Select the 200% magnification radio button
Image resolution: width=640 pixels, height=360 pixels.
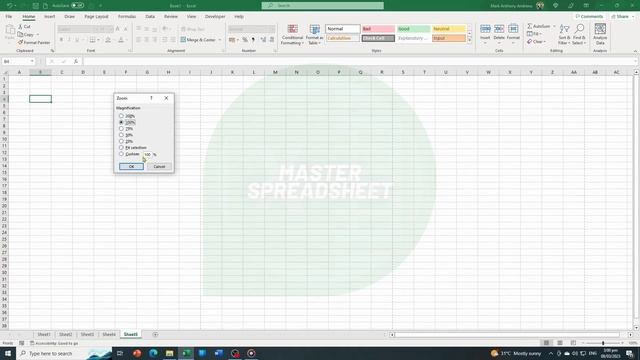[121, 116]
